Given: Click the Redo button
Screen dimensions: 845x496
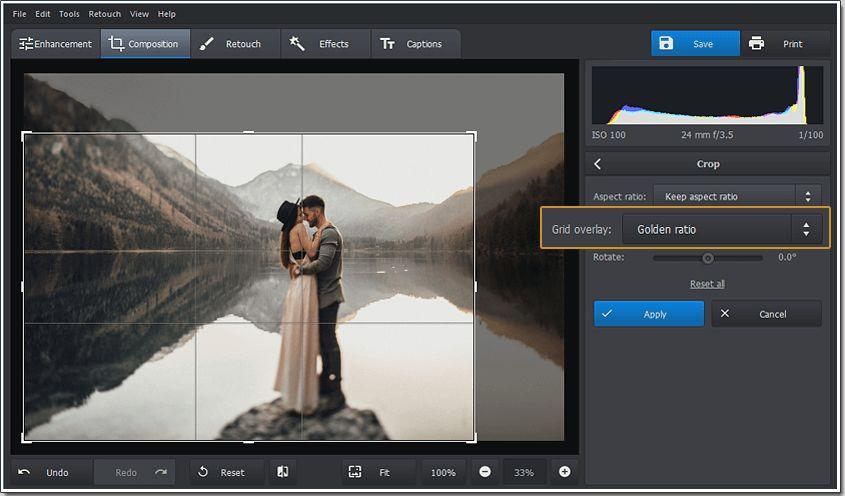Looking at the screenshot, I should (135, 472).
